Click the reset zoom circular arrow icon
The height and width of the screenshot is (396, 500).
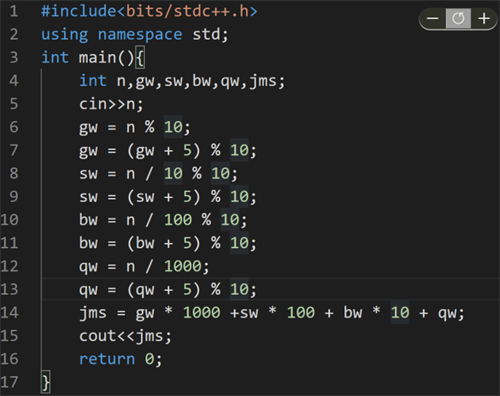pyautogui.click(x=458, y=18)
